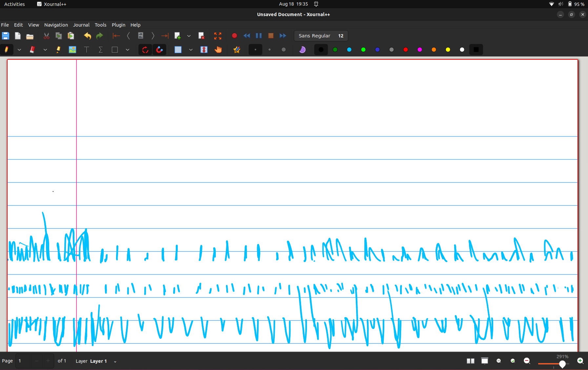
Task: Expand the eraser options dropdown arrow
Action: pyautogui.click(x=45, y=50)
